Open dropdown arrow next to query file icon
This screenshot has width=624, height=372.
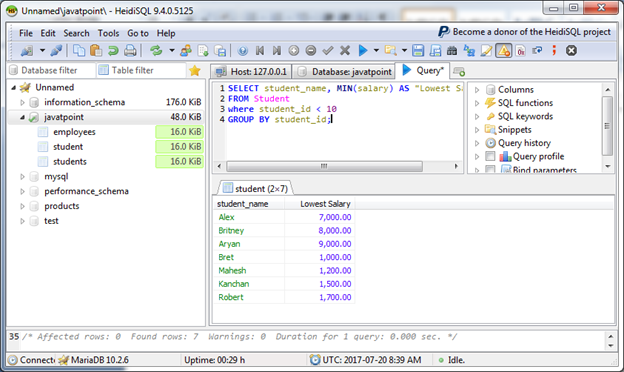click(x=404, y=51)
